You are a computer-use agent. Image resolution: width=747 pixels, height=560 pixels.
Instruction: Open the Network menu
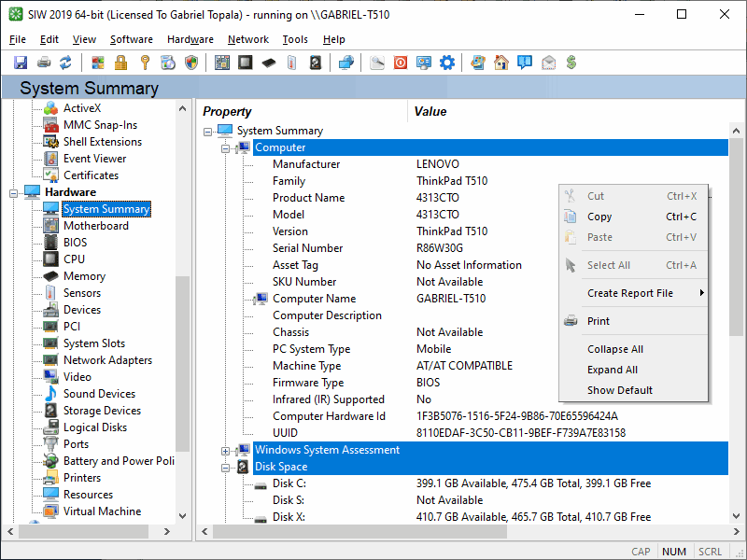(x=248, y=39)
